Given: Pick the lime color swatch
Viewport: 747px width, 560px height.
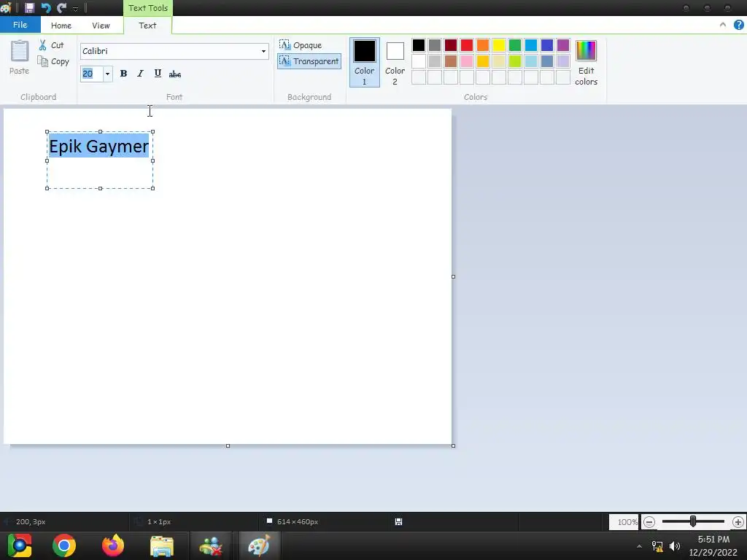Looking at the screenshot, I should 515,61.
